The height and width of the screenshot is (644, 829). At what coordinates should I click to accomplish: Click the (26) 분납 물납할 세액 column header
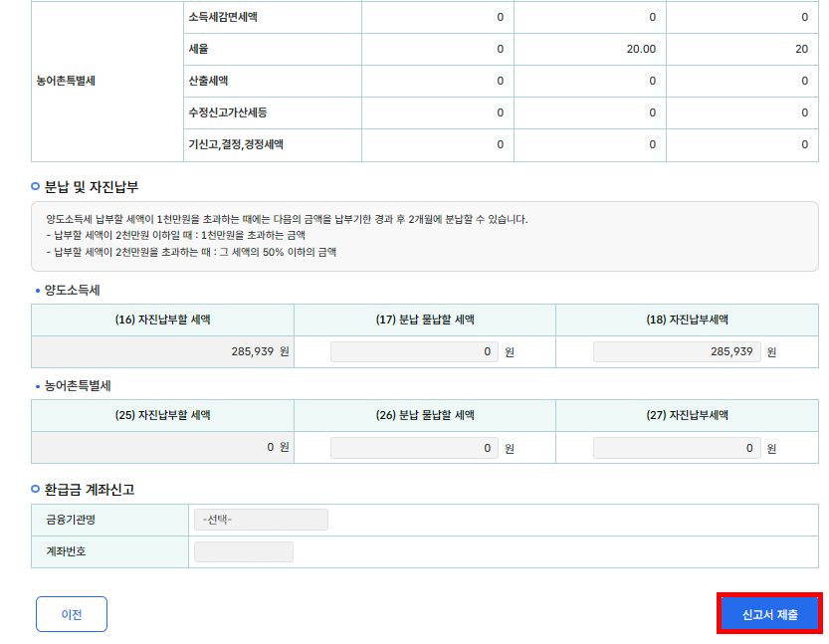(425, 416)
